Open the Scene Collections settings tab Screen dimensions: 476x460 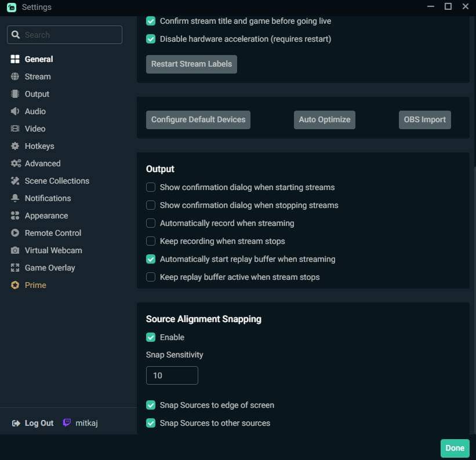coord(57,181)
